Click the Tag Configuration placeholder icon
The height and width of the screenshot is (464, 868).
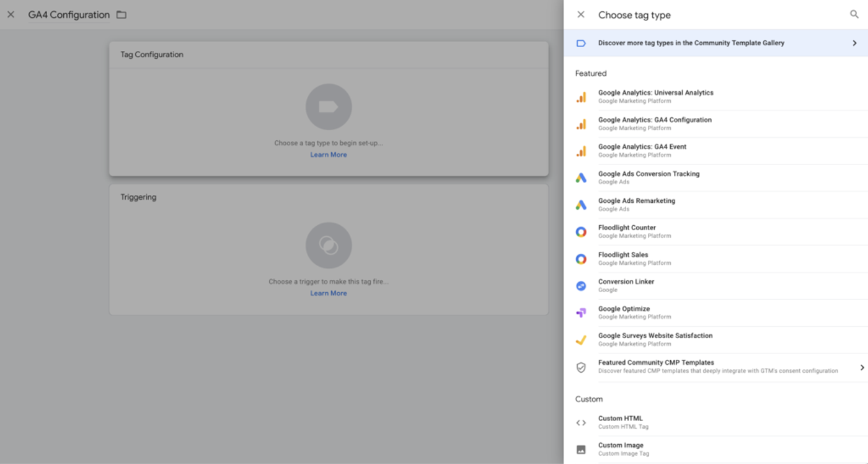click(329, 107)
